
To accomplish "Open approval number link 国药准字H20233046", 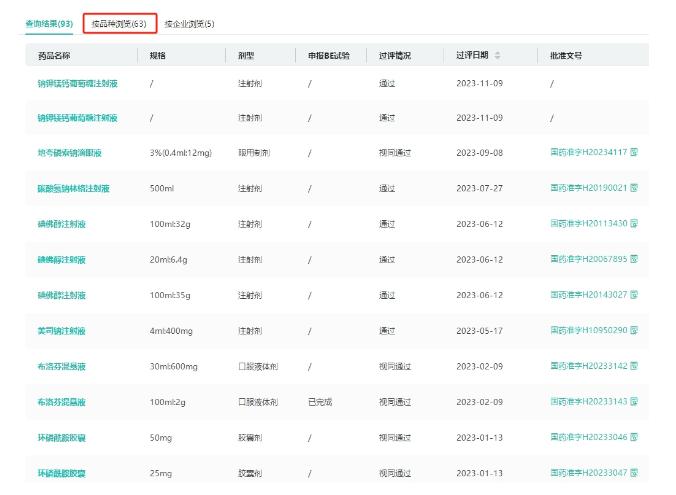I will (x=589, y=437).
